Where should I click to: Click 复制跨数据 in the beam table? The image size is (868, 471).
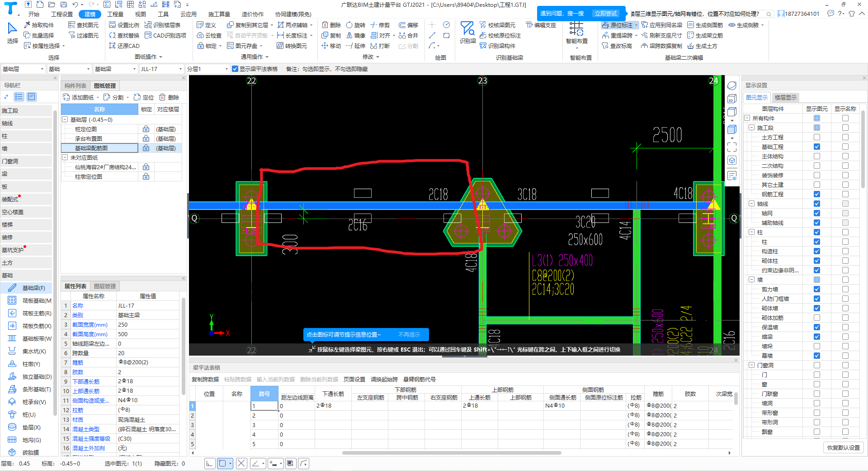(205, 379)
